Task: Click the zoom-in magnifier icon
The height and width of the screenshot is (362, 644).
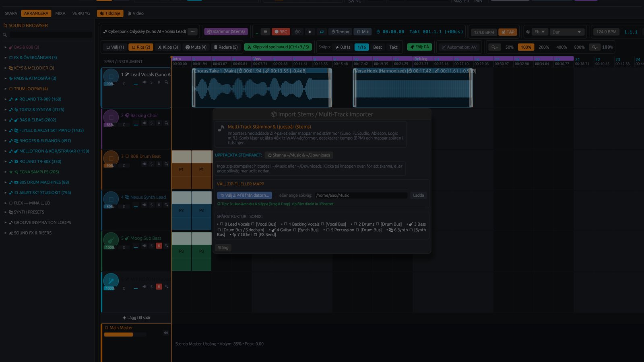Action: tap(495, 47)
